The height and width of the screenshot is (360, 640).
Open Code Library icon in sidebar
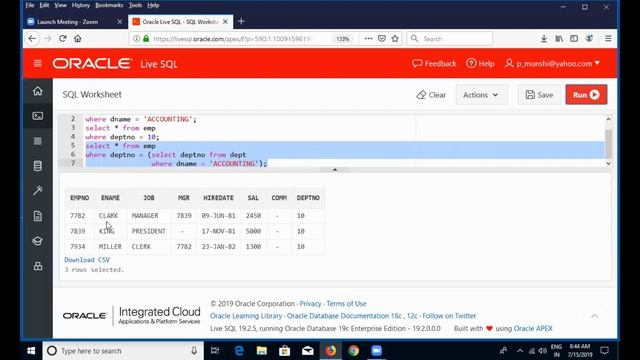pos(38,266)
